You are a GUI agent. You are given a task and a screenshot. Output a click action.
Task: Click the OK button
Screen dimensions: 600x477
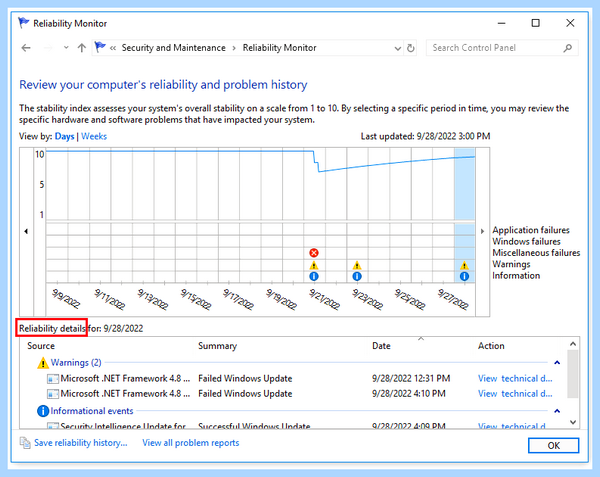[x=553, y=446]
